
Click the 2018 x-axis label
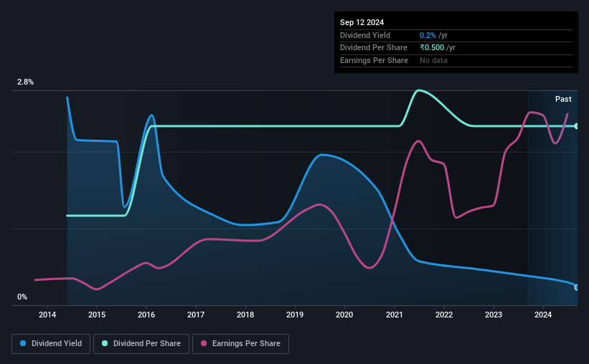(245, 315)
